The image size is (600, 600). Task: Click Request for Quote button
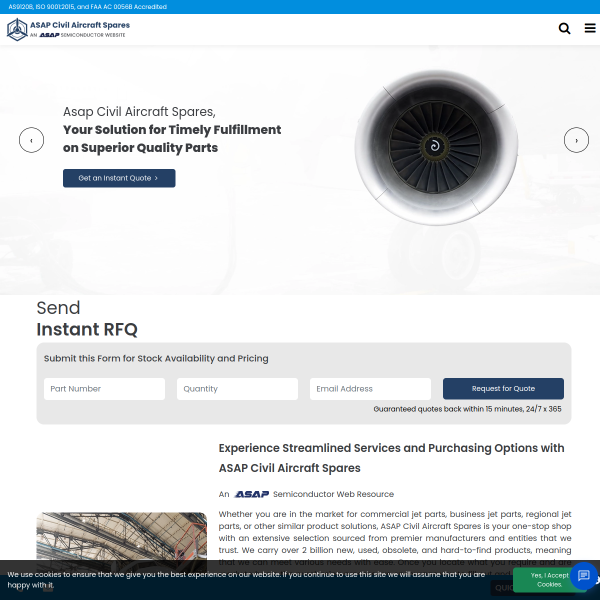503,389
